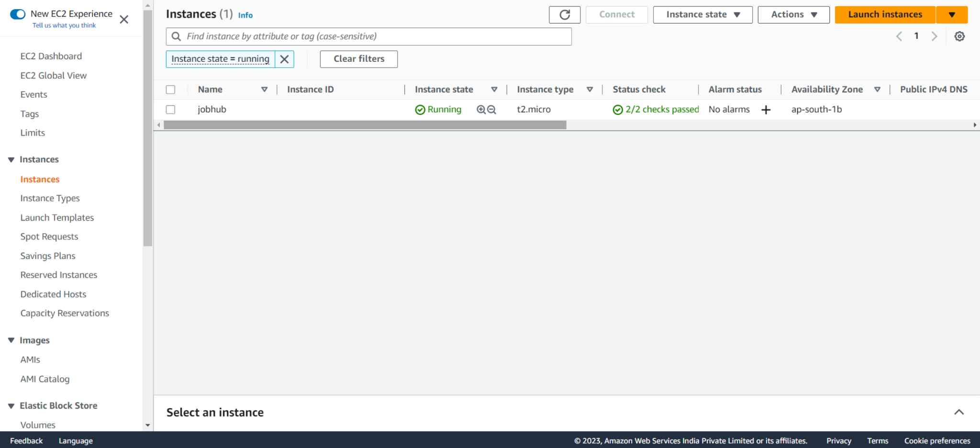Viewport: 980px width, 448px height.
Task: Toggle the New EC2 Experience switch
Action: click(18, 14)
